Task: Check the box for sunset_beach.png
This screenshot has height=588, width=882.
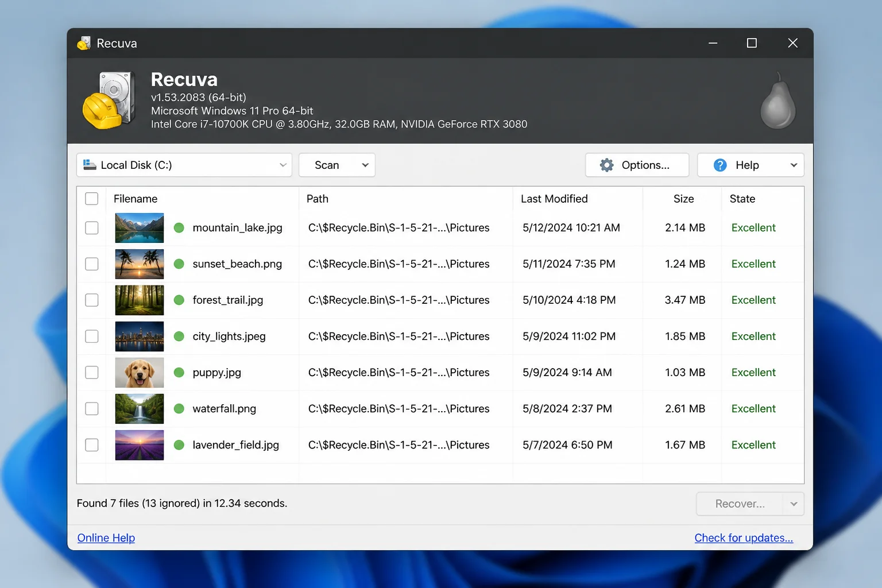Action: point(92,264)
